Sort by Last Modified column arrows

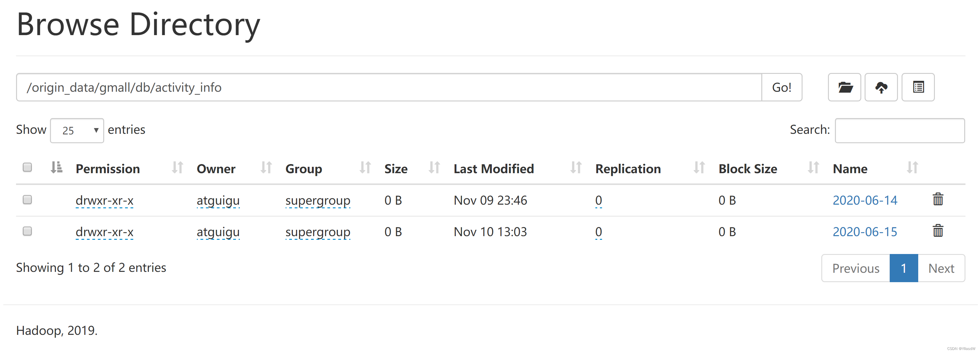pyautogui.click(x=576, y=168)
